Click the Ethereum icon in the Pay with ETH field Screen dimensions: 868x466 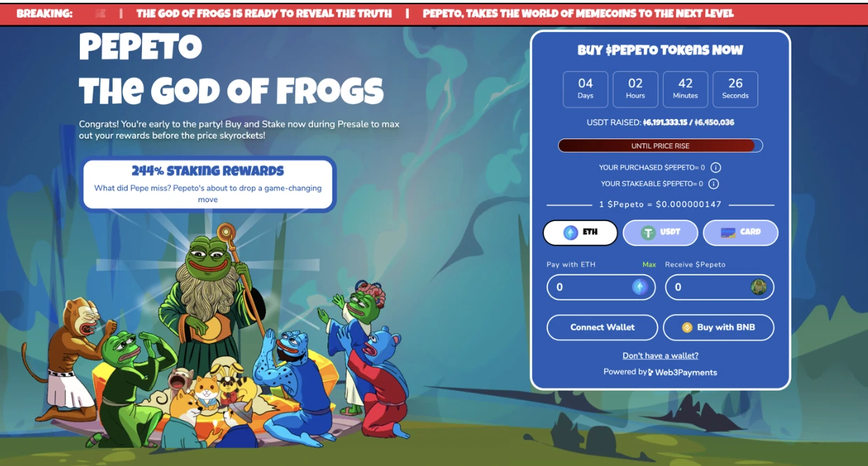[x=640, y=287]
